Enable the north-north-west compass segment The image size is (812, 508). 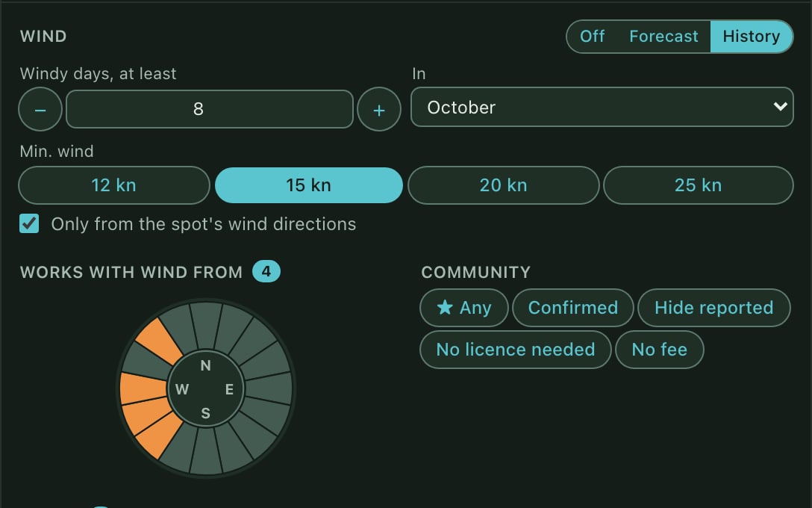(x=181, y=329)
